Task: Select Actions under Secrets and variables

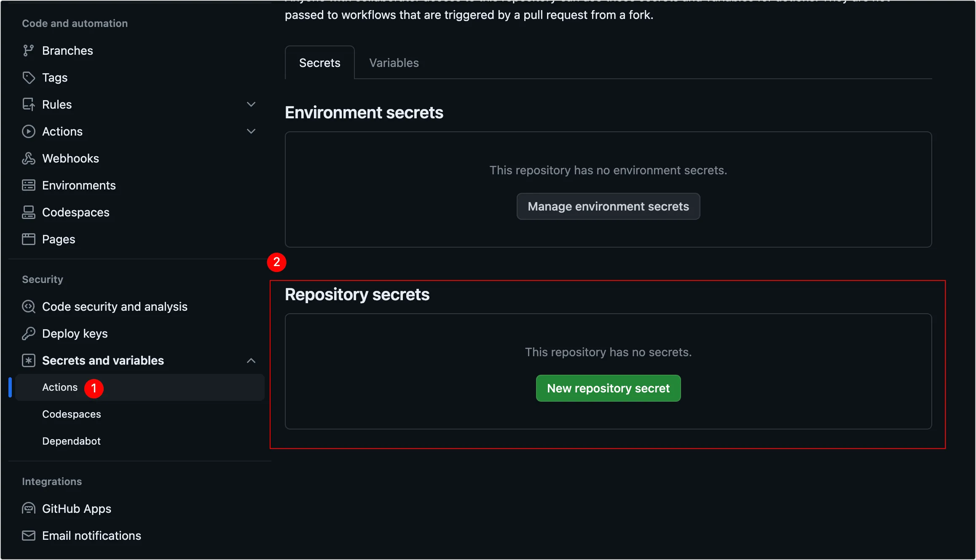Action: (x=60, y=387)
